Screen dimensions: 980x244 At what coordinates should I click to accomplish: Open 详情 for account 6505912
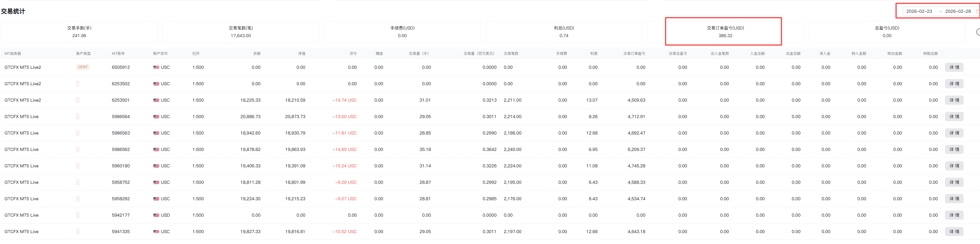[x=954, y=67]
